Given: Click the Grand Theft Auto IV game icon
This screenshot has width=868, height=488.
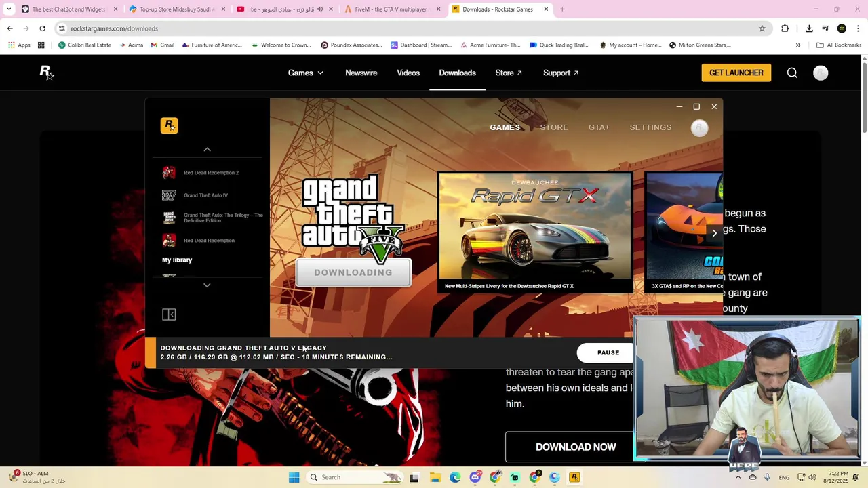Looking at the screenshot, I should pyautogui.click(x=169, y=195).
